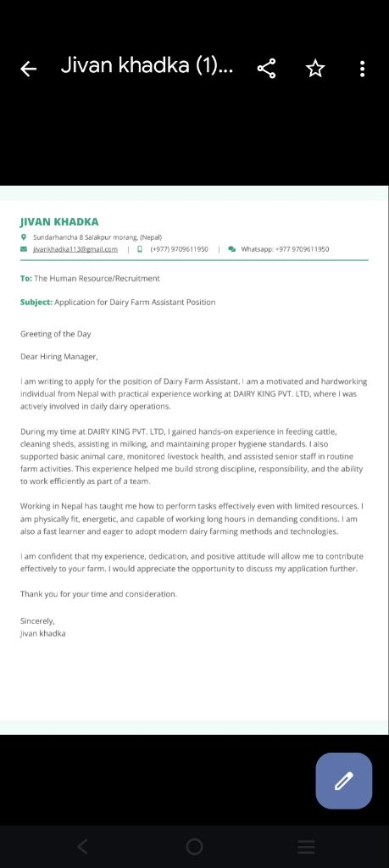Tap the Sincerely signature block
Viewport: 389px width, 868px height.
pos(42,627)
